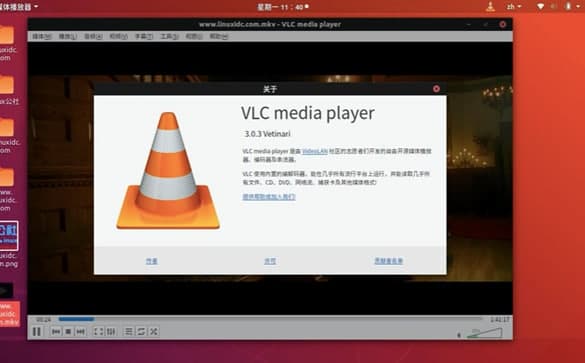Toggle shuffle random playback icon

coord(153,331)
